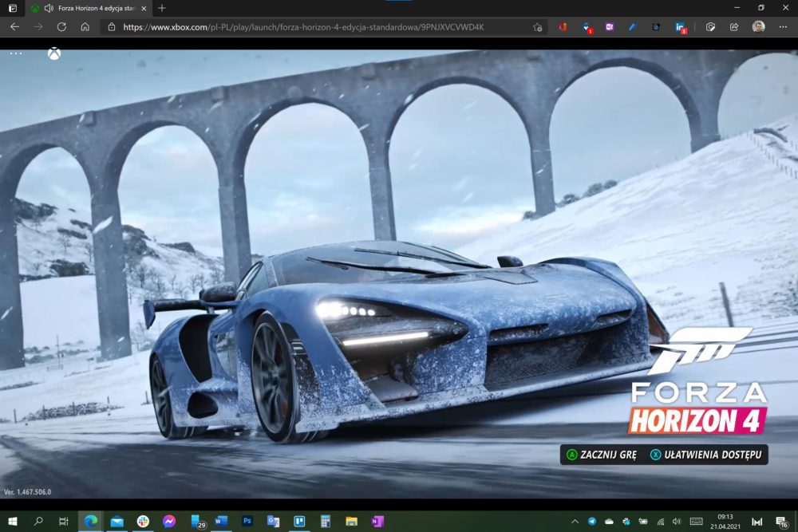This screenshot has width=798, height=532.
Task: Show hidden system tray icons
Action: coord(575,522)
